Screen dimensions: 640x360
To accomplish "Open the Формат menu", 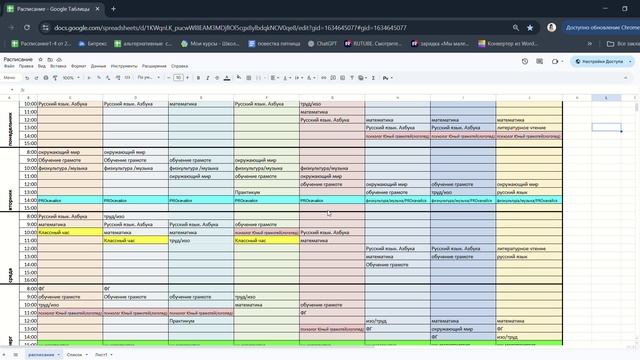I will (x=78, y=66).
